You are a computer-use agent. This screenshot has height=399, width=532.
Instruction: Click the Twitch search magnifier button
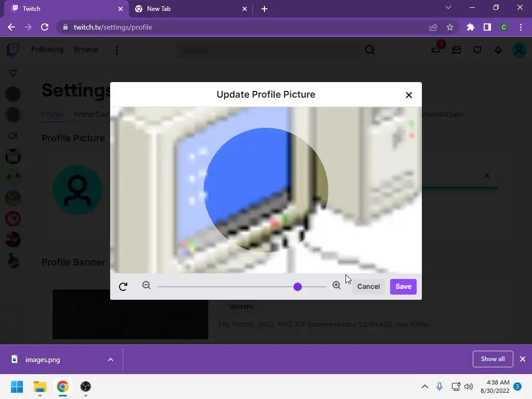coord(369,50)
